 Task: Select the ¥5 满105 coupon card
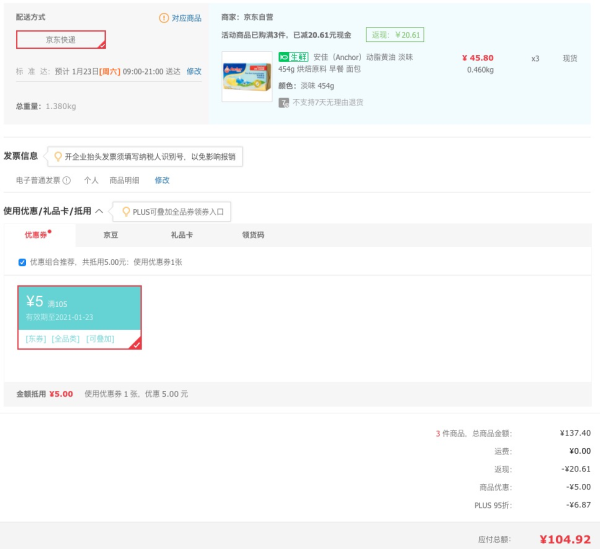coord(79,317)
